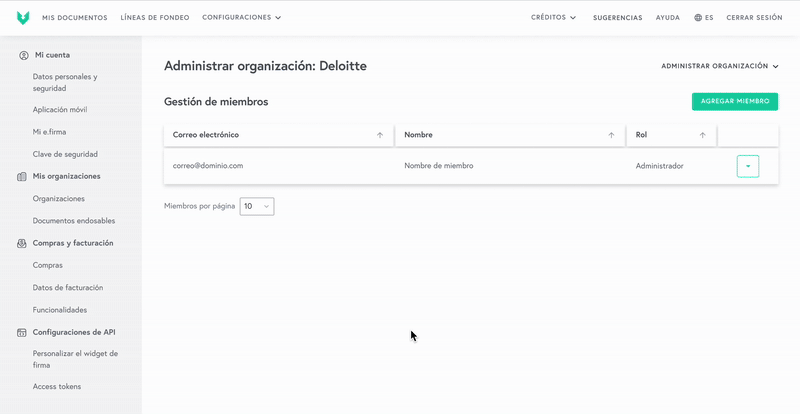The width and height of the screenshot is (800, 414).
Task: Open Compras section
Action: 48,265
